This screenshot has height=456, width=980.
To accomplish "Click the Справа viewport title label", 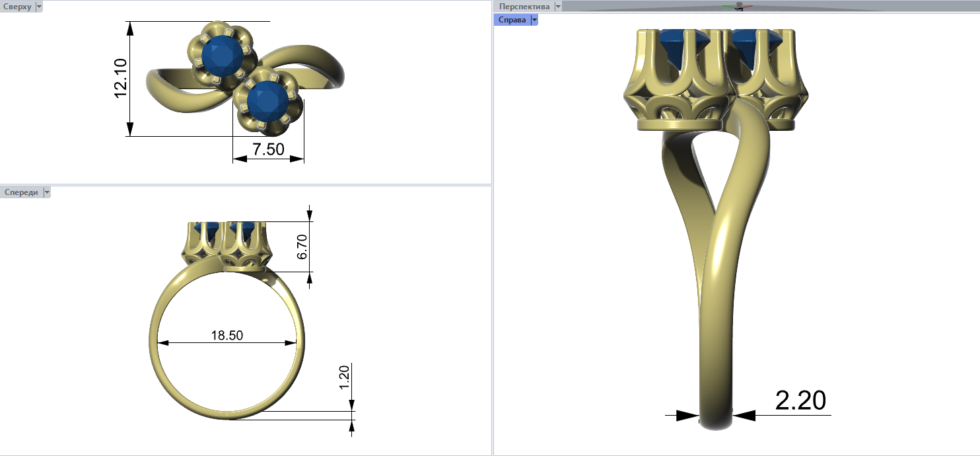I will (x=512, y=20).
